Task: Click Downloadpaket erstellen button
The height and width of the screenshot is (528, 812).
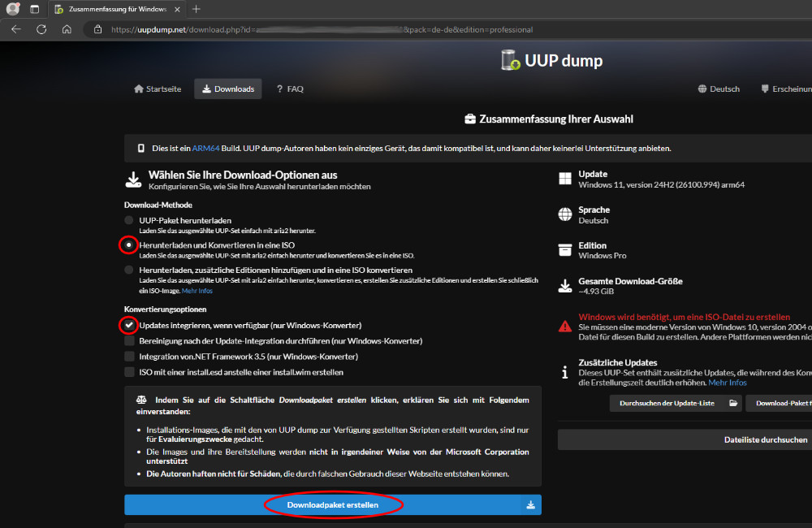Action: coord(332,504)
